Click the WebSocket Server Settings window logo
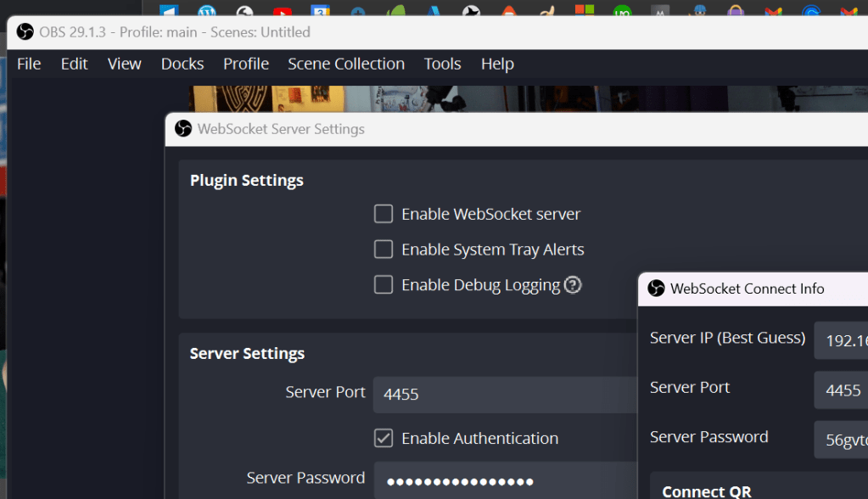868x499 pixels. 183,128
